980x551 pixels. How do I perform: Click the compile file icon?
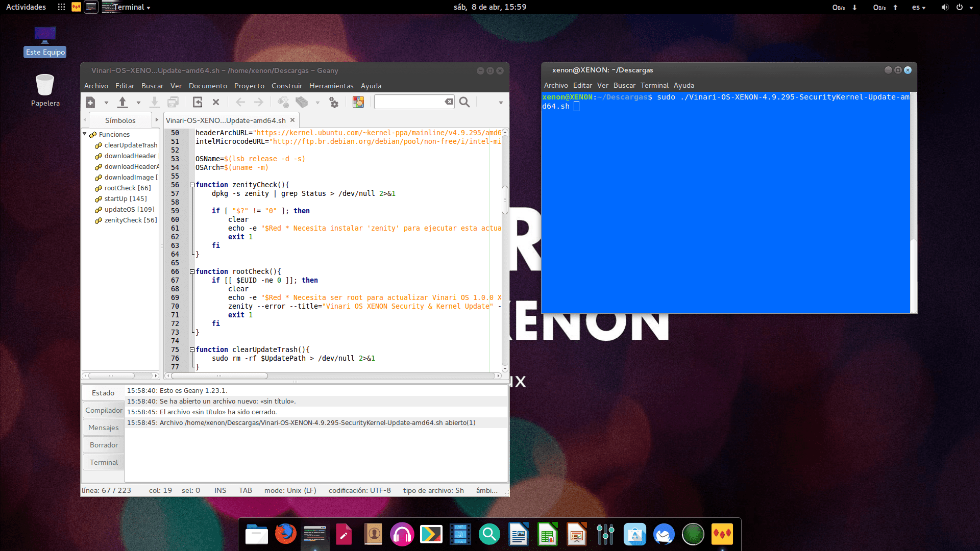coord(283,103)
